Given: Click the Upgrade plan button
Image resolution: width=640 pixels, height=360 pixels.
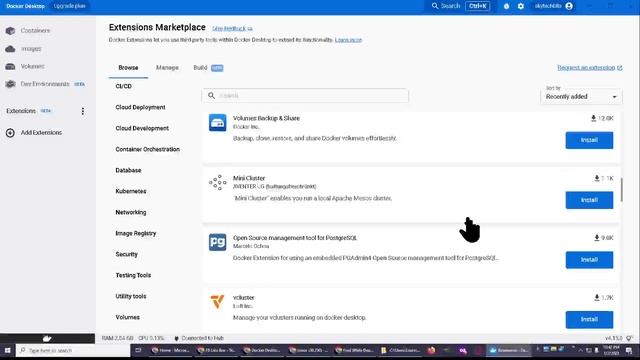Looking at the screenshot, I should (69, 6).
